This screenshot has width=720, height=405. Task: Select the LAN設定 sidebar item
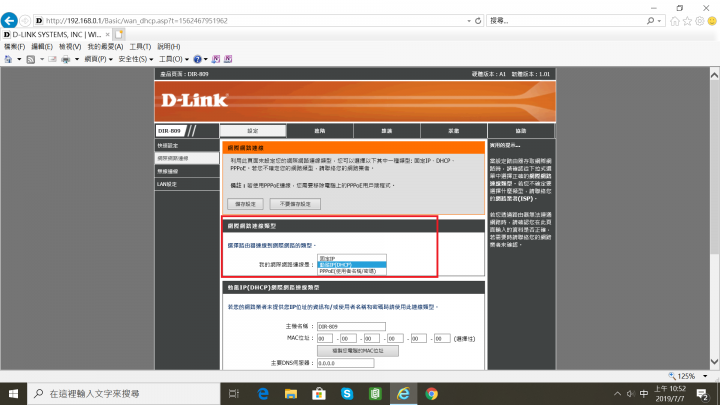pyautogui.click(x=187, y=184)
